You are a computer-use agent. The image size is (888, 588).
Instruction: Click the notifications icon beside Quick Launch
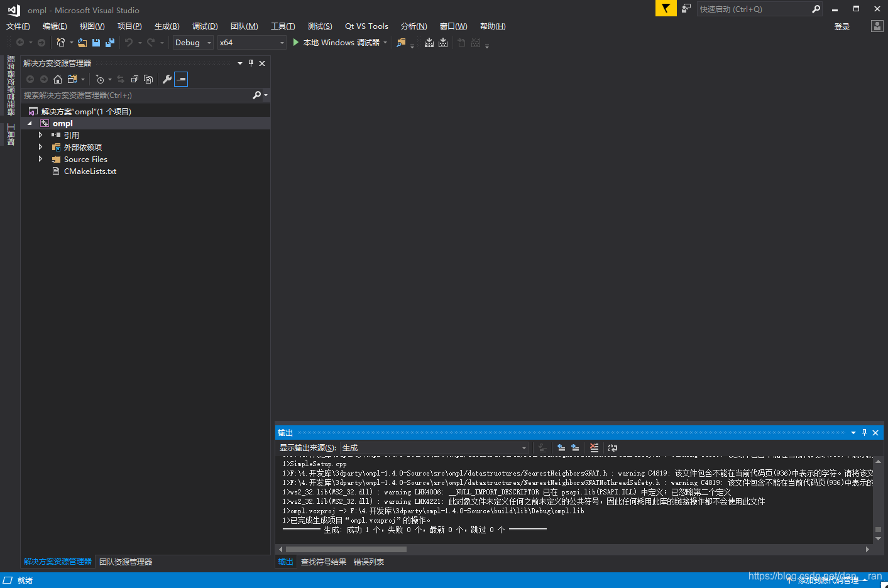pos(686,9)
